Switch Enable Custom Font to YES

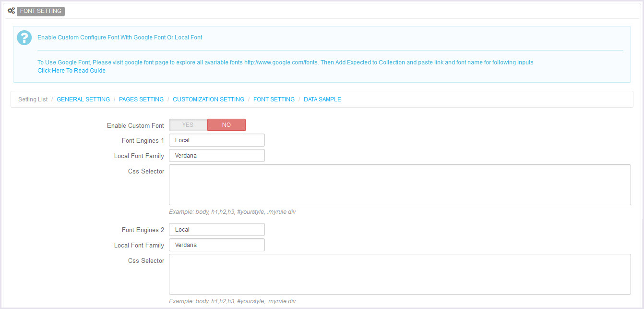tap(188, 125)
